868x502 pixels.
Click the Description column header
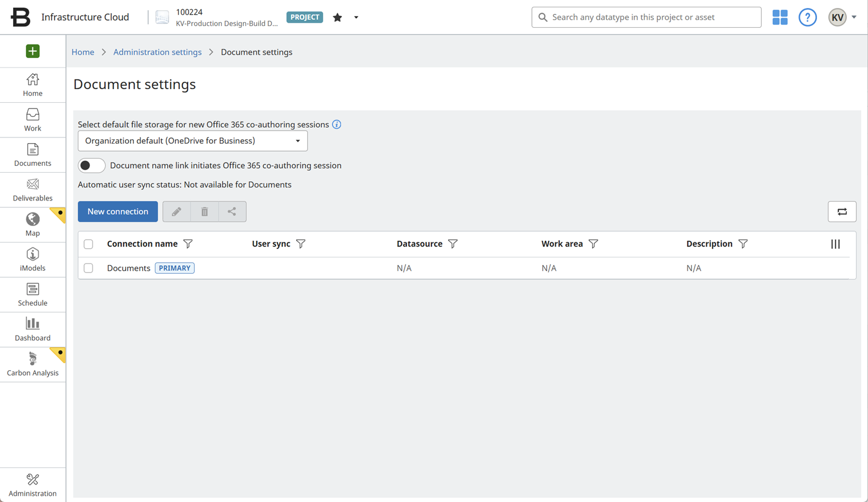point(710,244)
